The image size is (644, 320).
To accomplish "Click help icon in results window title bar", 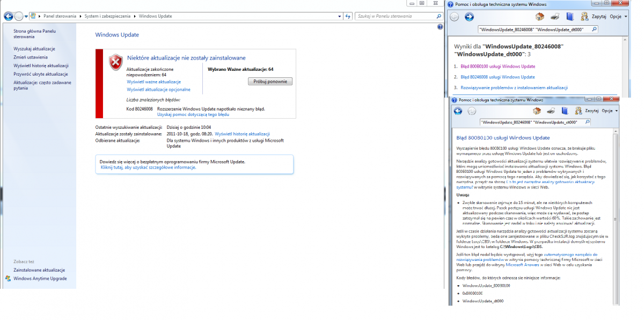I will coord(451,4).
